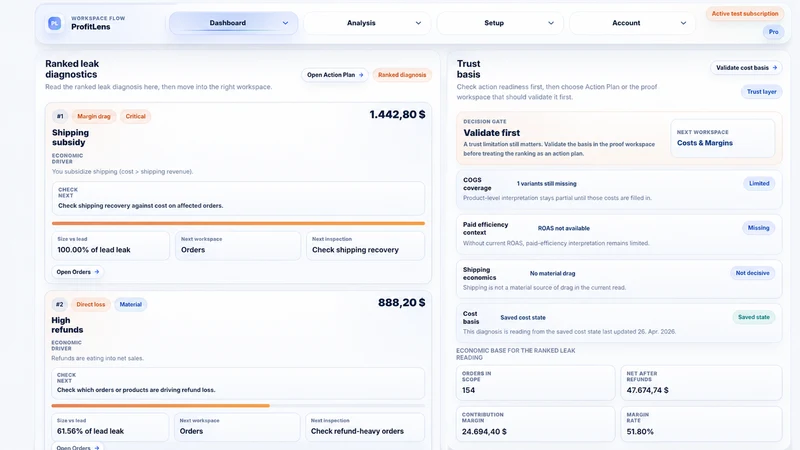Click the Shipping subsidy orange progress bar

point(238,223)
